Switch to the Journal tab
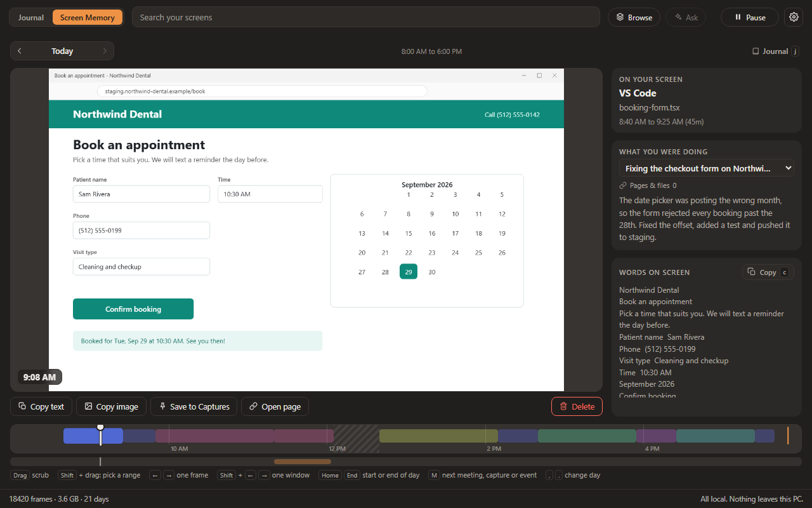Image resolution: width=812 pixels, height=508 pixels. (x=31, y=17)
